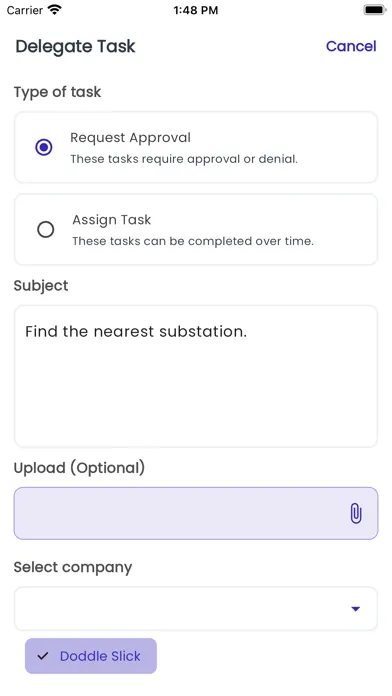Viewport: 392px width, 696px height.
Task: Tap the Request Approval option card
Action: (196, 147)
